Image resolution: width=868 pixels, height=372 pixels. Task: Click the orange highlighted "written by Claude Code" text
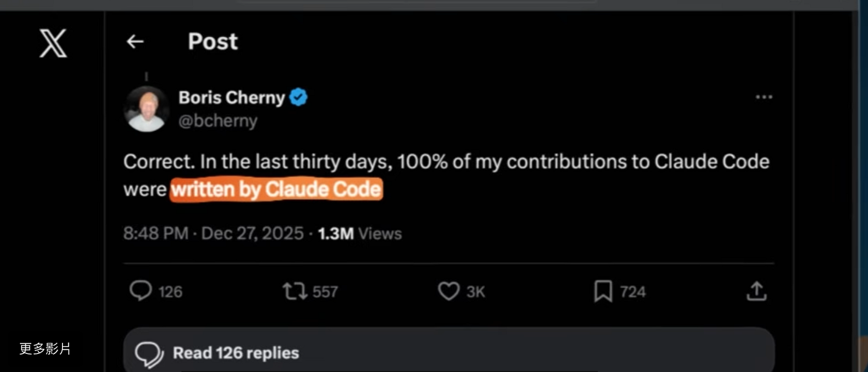(276, 190)
